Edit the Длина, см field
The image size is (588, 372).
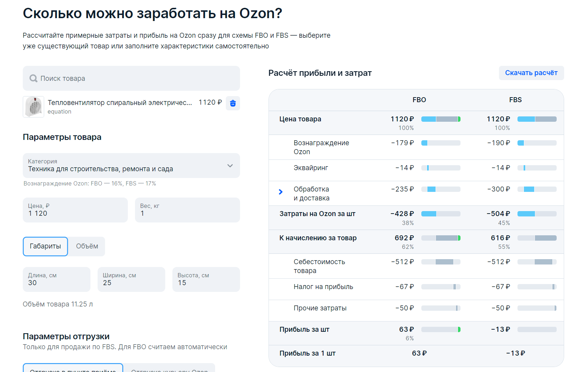pos(56,279)
